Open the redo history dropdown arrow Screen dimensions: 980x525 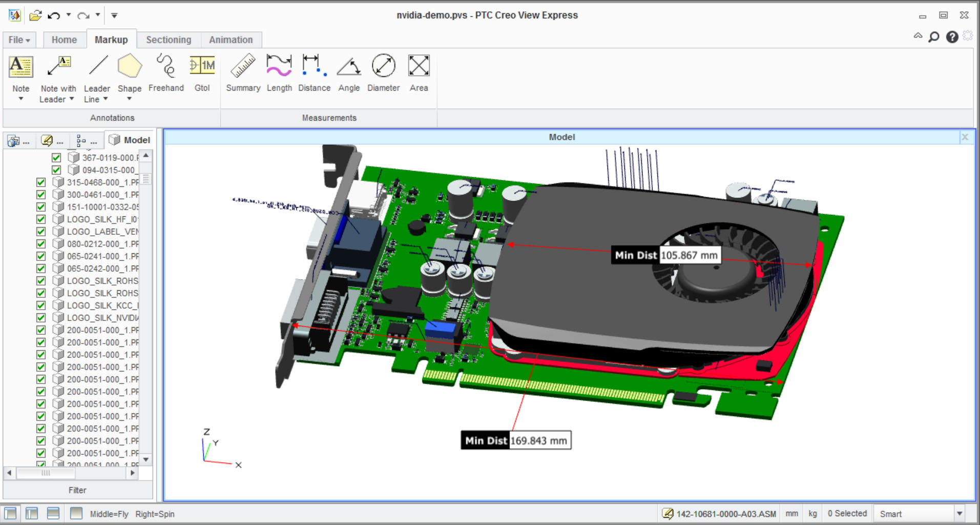[x=98, y=15]
